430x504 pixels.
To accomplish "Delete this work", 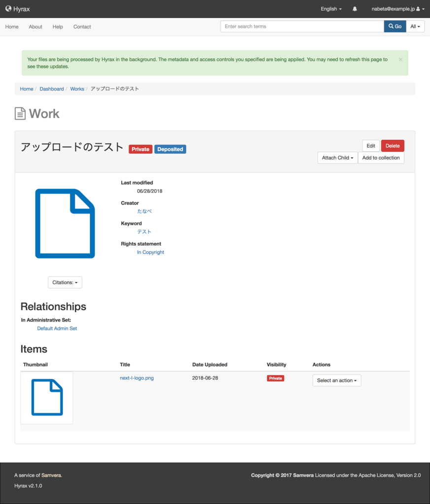I will [393, 146].
